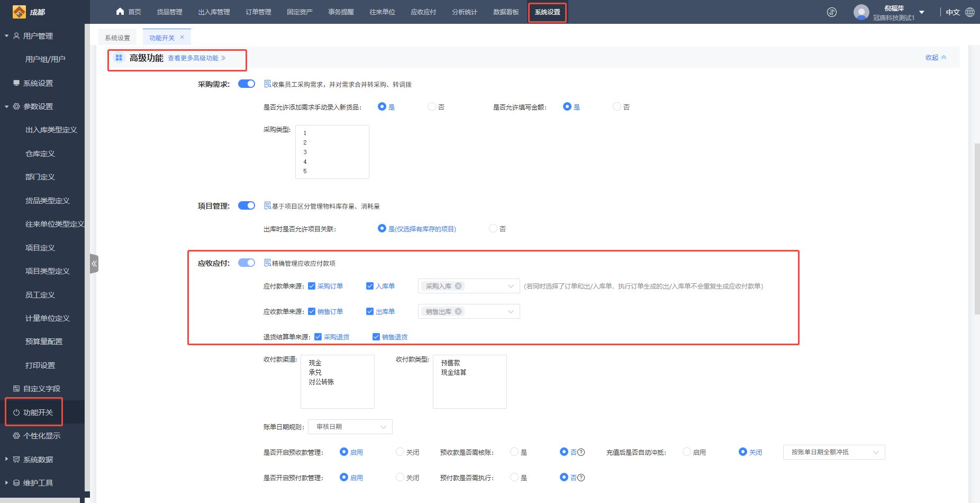Toggle the 应收应付 switch
This screenshot has height=503, width=980.
(x=247, y=263)
